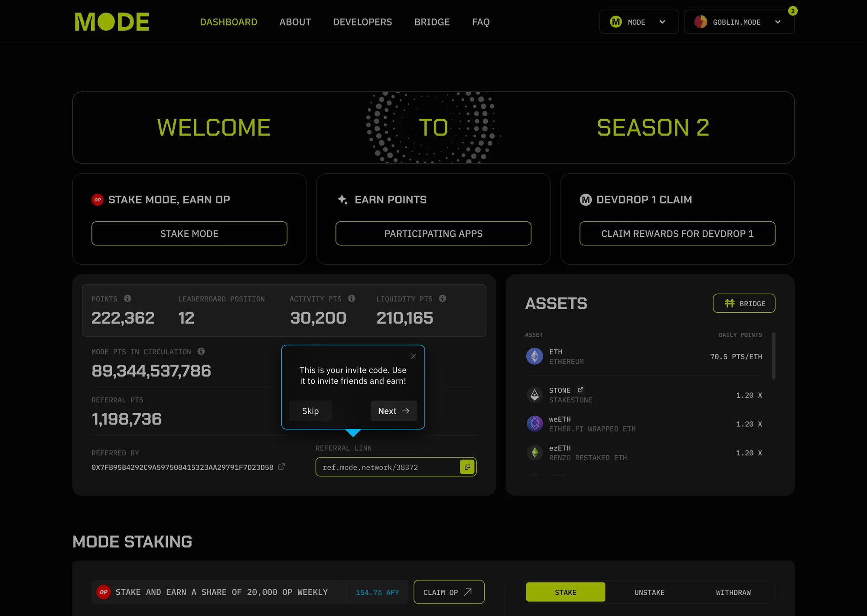Viewport: 867px width, 616px height.
Task: Click the 70.5 PTS/ETH value
Action: 736,357
